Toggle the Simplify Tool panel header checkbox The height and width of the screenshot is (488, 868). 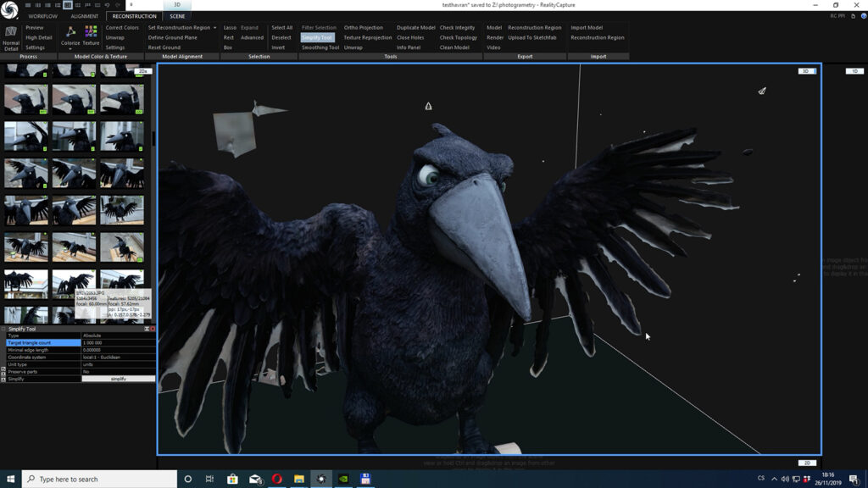(x=3, y=329)
